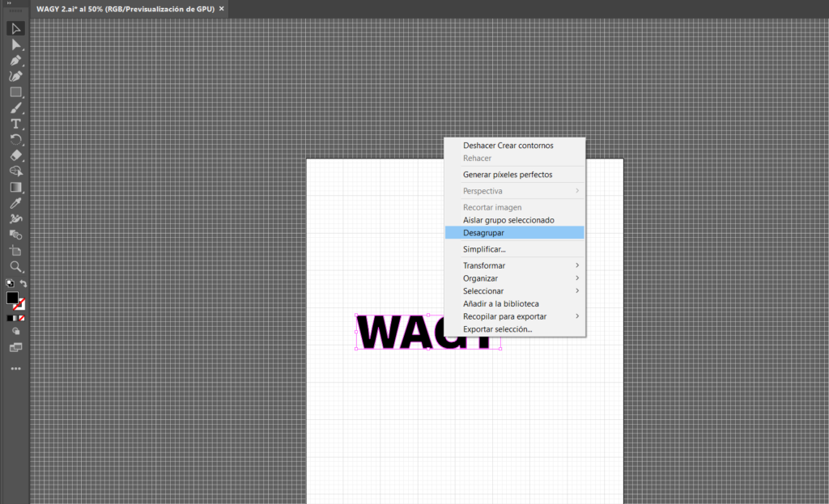The width and height of the screenshot is (829, 504).
Task: Select the Paintbrush tool
Action: point(15,108)
